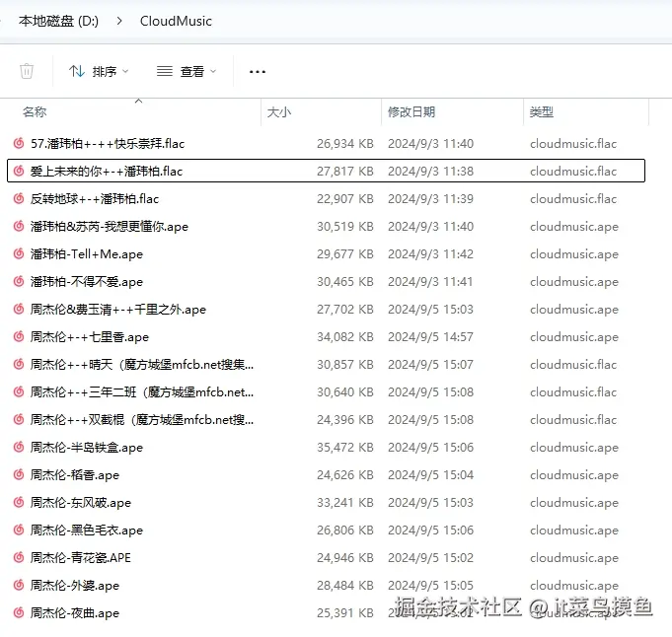Click the file icon for 周杰伦-半岛铁盒.ape
Image resolution: width=672 pixels, height=637 pixels.
pos(19,448)
